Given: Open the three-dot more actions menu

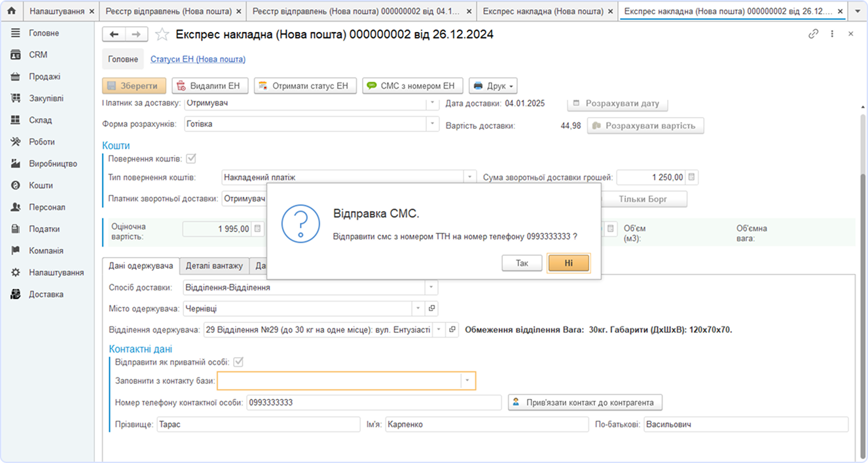Looking at the screenshot, I should pos(833,34).
